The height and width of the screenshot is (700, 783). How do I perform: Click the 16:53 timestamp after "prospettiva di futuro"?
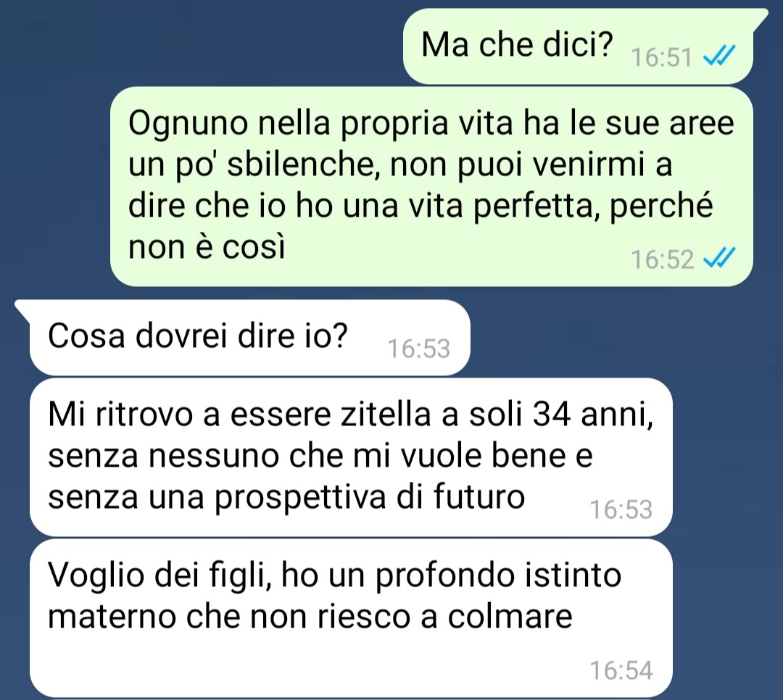coord(621,509)
